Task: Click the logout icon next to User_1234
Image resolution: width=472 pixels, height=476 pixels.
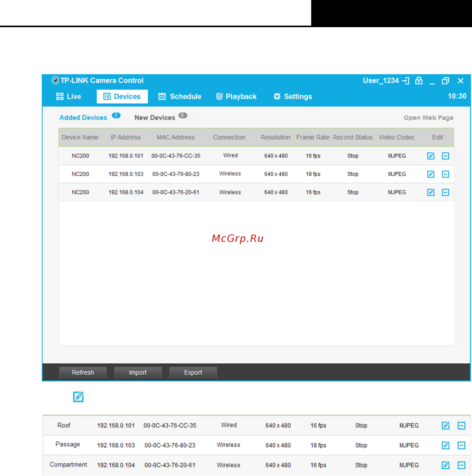Action: point(406,81)
